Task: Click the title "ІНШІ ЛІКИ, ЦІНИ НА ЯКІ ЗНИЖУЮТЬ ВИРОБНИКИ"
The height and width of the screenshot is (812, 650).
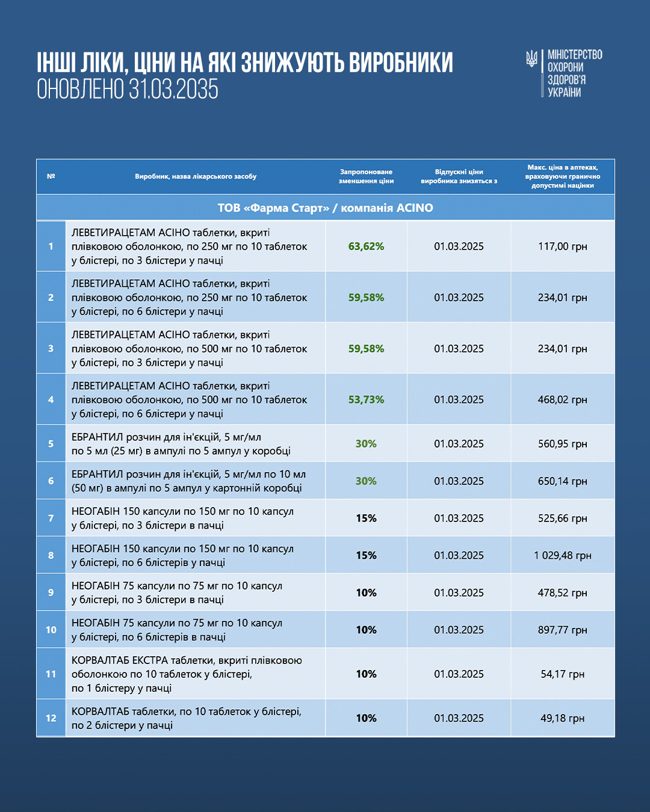Action: pos(245,63)
